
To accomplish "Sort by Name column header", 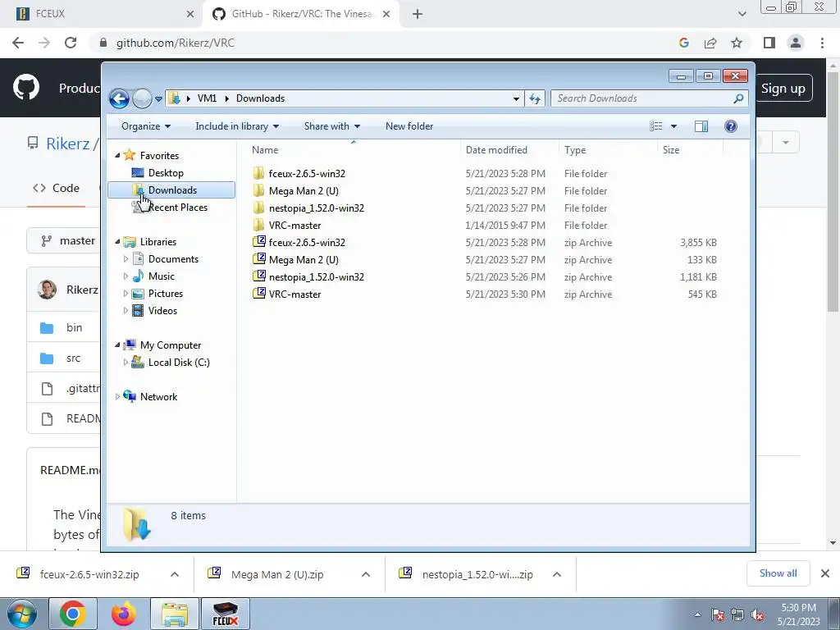I will (354, 150).
